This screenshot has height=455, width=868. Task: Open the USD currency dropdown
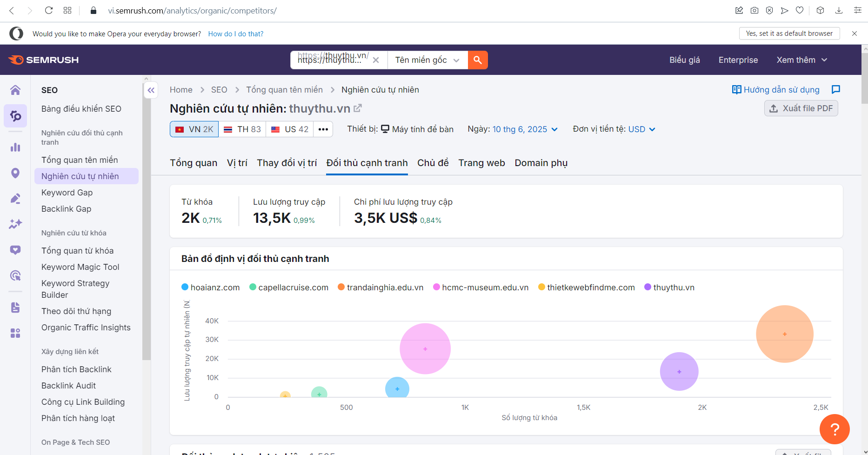[641, 129]
